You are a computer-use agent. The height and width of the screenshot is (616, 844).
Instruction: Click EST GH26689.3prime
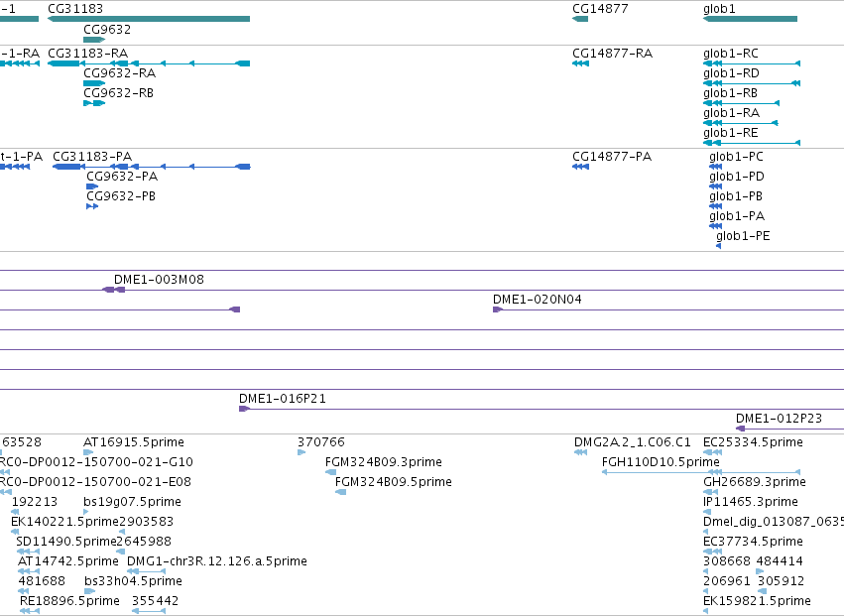click(755, 482)
